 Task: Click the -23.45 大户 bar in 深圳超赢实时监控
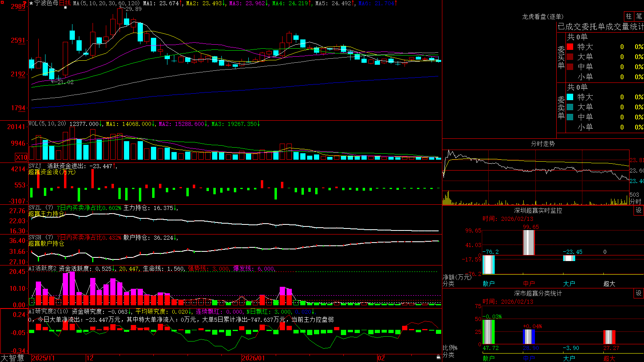[569, 258]
